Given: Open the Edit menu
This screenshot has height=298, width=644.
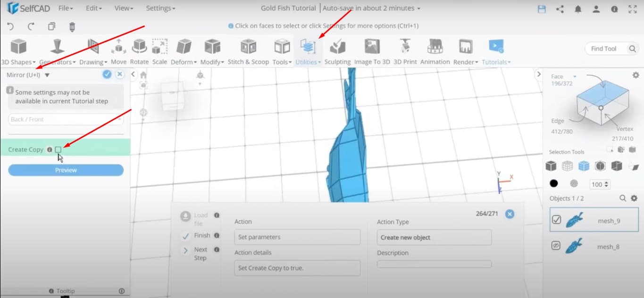Looking at the screenshot, I should click(93, 8).
